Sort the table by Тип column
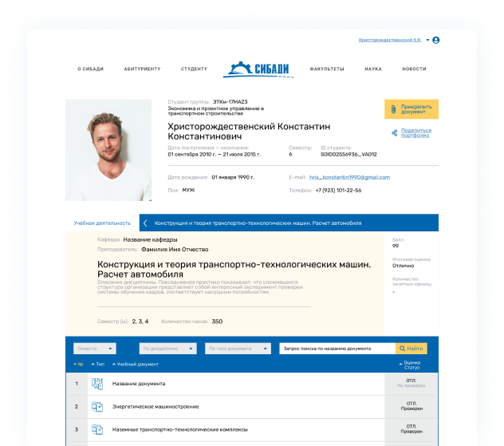Viewport: 504px width, 446px height. tap(99, 365)
